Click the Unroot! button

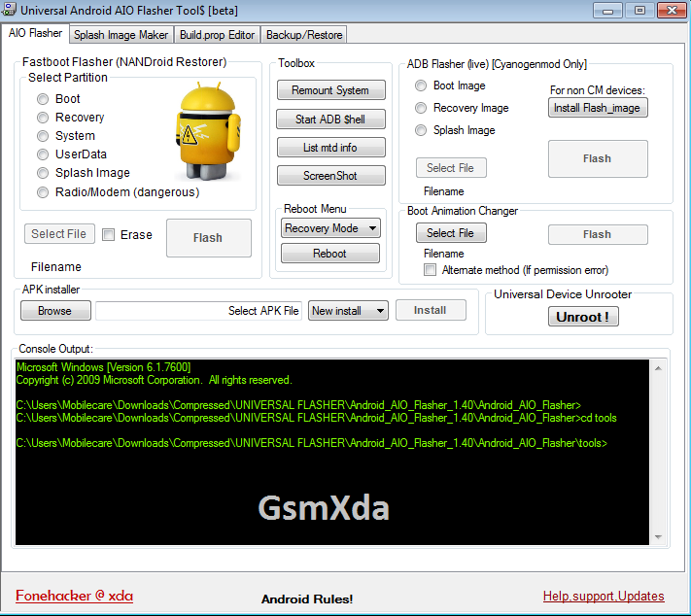click(583, 317)
